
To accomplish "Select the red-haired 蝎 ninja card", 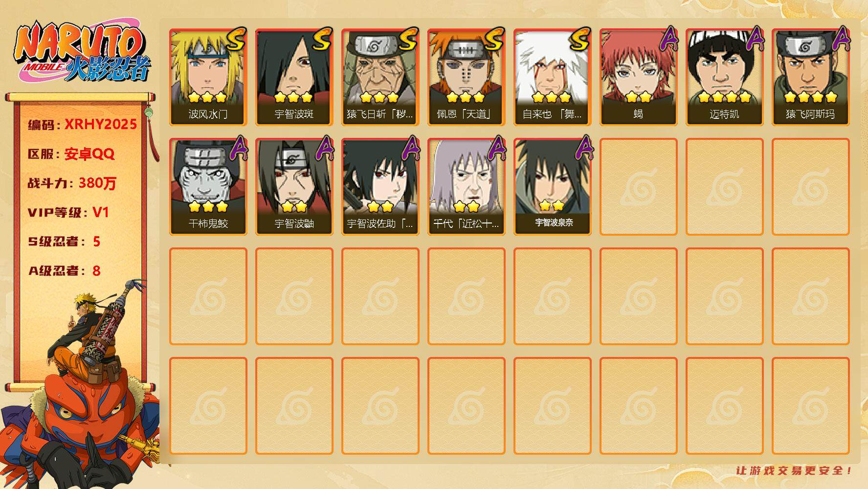I will point(638,77).
